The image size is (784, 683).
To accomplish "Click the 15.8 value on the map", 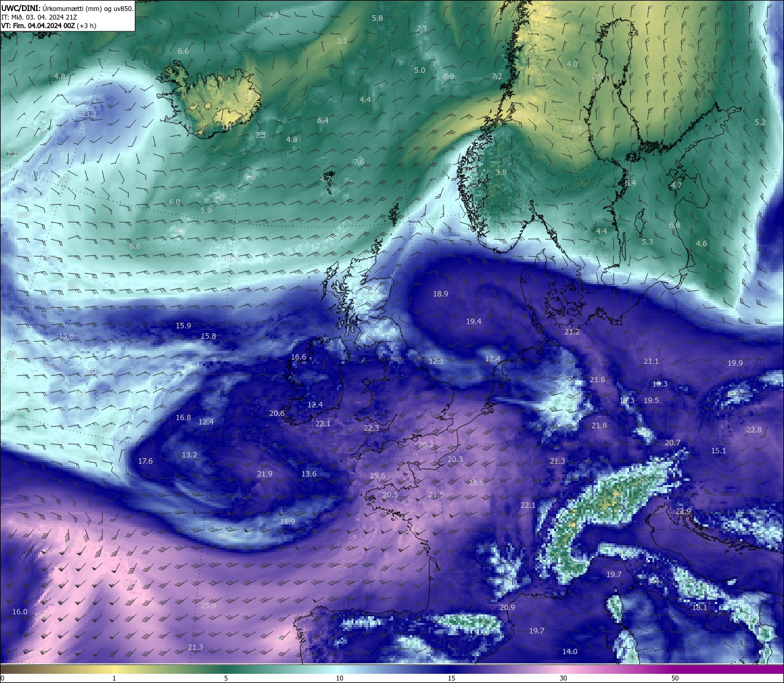I will 208,336.
